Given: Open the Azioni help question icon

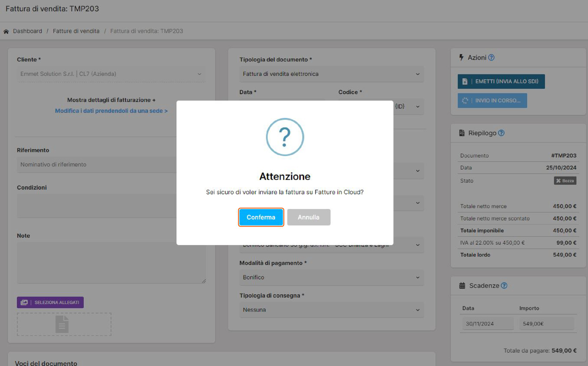Looking at the screenshot, I should click(x=491, y=58).
